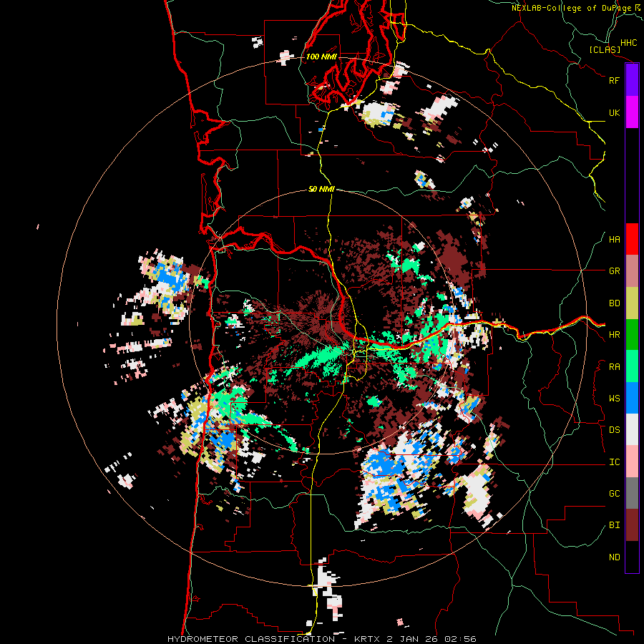Screen dimensions: 644x644
Task: Click the [CLAS] units label
Action: click(605, 50)
